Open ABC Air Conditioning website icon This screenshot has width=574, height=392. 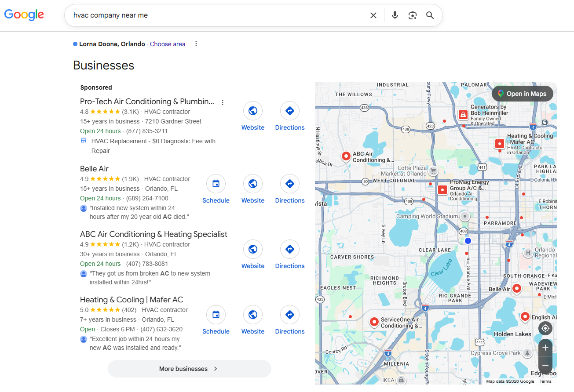[x=253, y=249]
